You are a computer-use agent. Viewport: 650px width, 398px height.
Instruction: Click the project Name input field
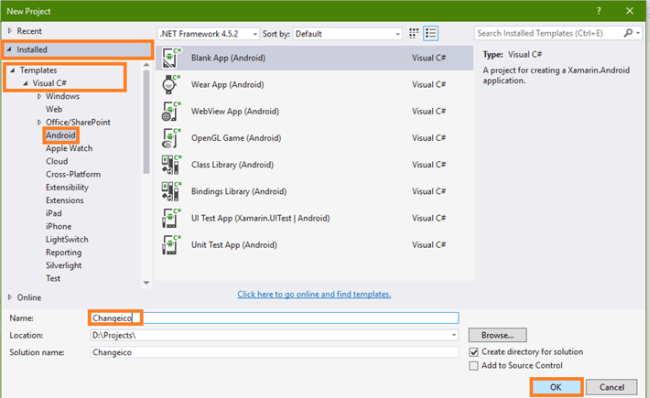(x=274, y=318)
